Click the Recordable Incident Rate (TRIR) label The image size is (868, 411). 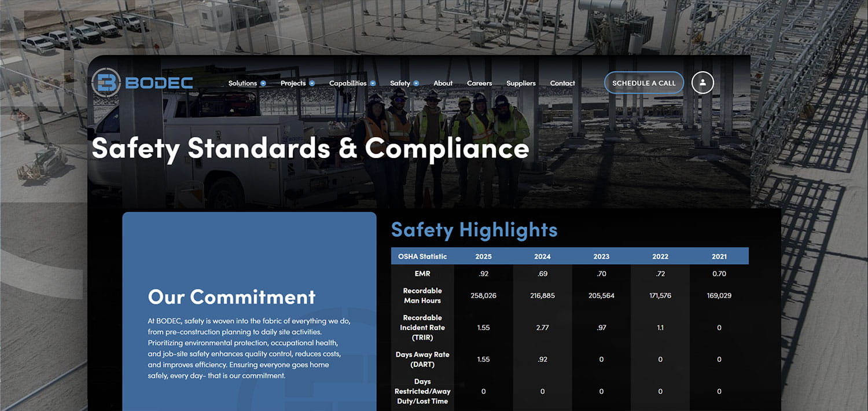pos(422,328)
